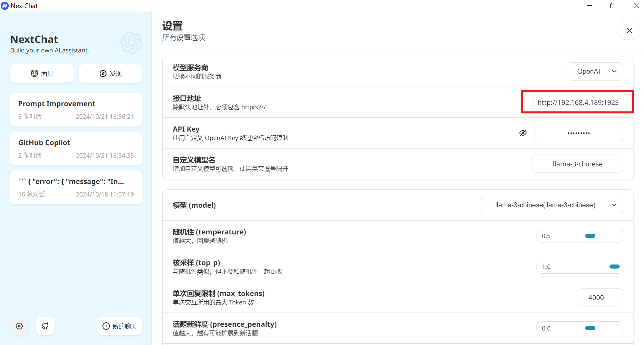Viewport: 644px width, 345px height.
Task: Open the error message conversation
Action: (x=76, y=187)
